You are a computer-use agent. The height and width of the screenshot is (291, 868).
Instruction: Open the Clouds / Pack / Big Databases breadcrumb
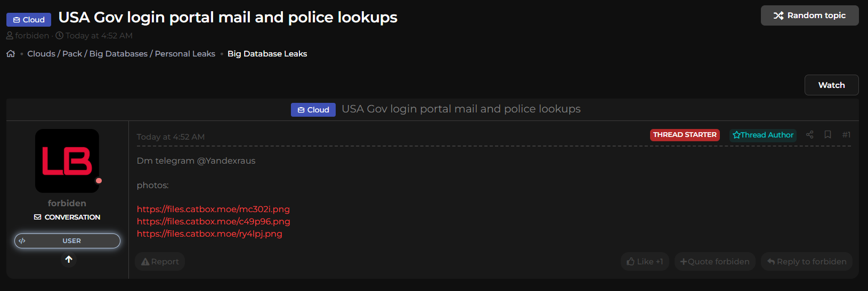[x=121, y=54]
